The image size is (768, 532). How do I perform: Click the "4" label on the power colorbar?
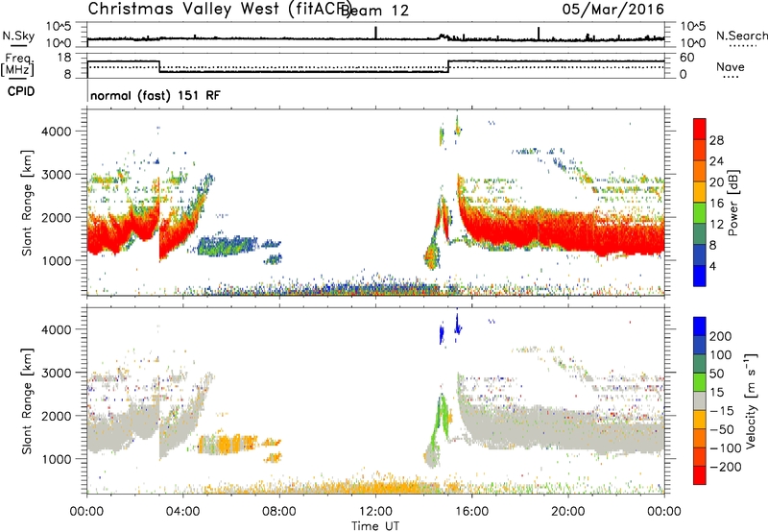point(712,266)
